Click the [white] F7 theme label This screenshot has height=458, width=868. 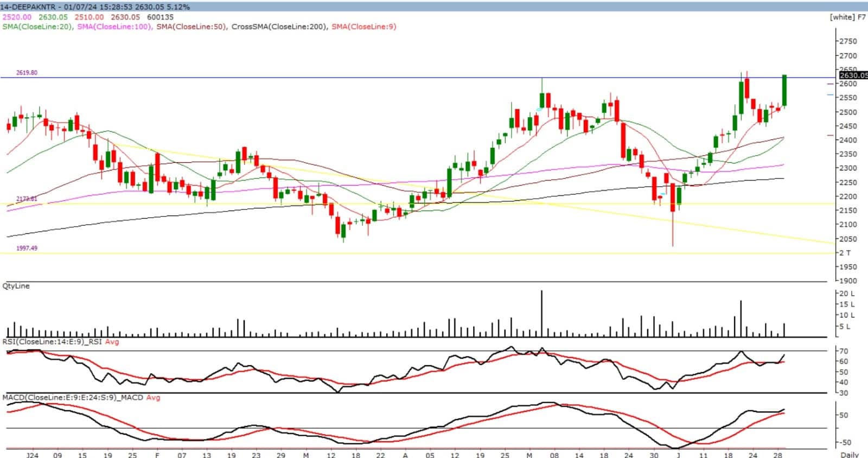click(847, 17)
